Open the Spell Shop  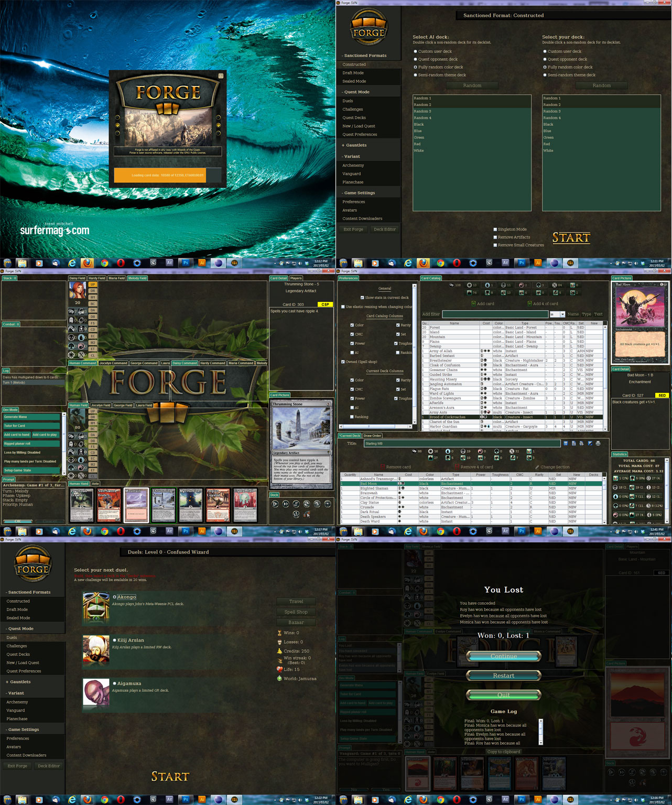click(296, 612)
